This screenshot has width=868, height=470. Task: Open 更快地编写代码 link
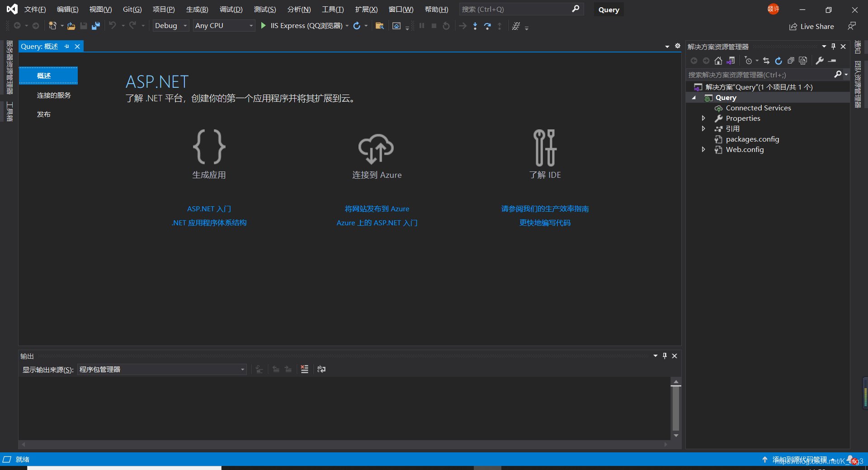pyautogui.click(x=545, y=223)
